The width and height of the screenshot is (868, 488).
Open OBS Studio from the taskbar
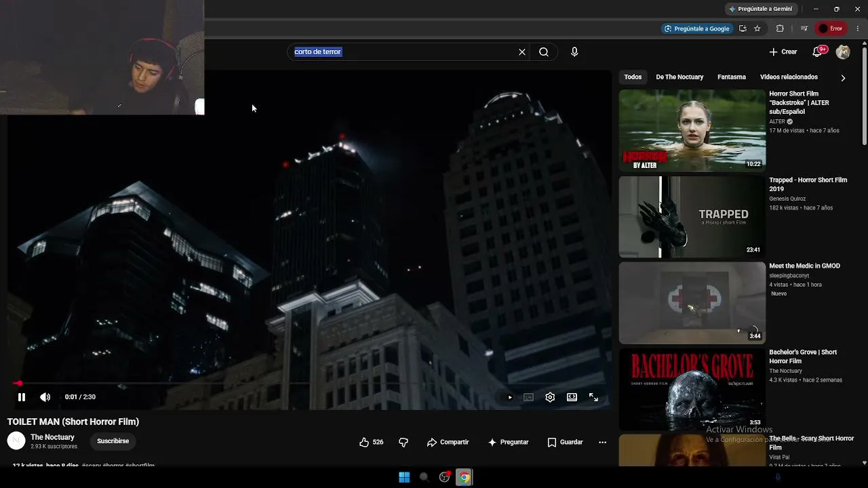444,477
